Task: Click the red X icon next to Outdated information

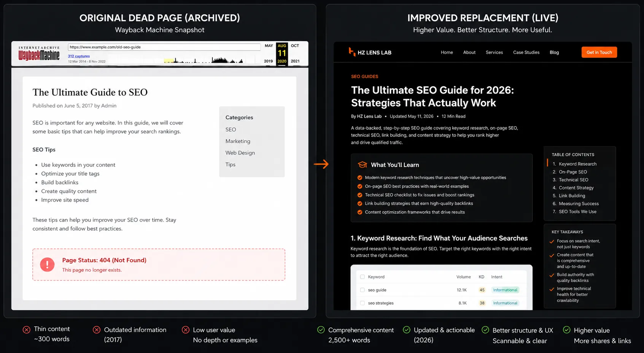Action: (x=97, y=329)
